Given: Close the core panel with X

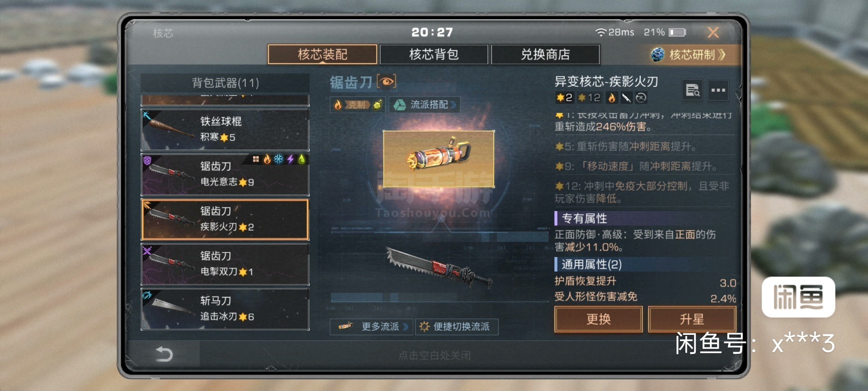Looking at the screenshot, I should tap(713, 32).
